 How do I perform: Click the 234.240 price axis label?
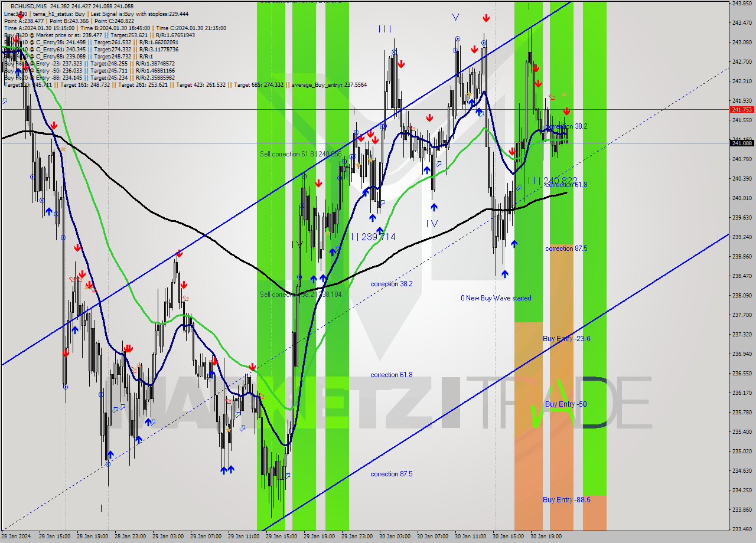[742, 490]
